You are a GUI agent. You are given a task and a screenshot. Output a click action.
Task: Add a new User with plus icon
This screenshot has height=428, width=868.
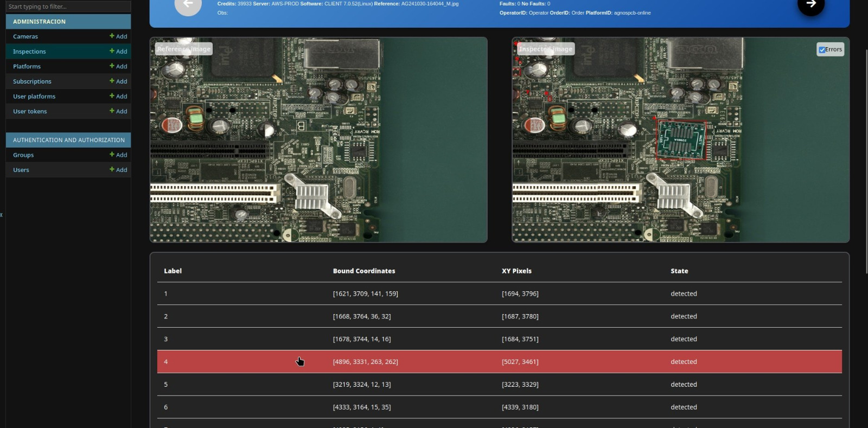[118, 170]
